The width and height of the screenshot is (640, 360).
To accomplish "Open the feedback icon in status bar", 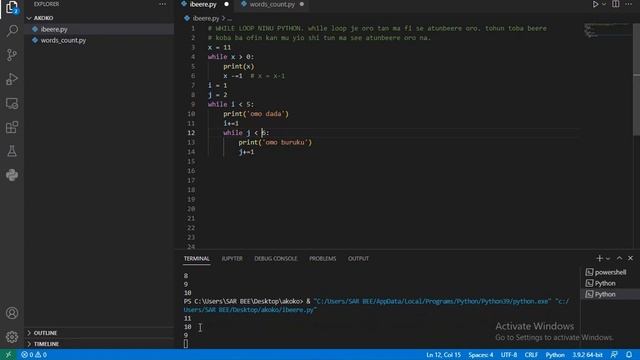I will (x=614, y=355).
